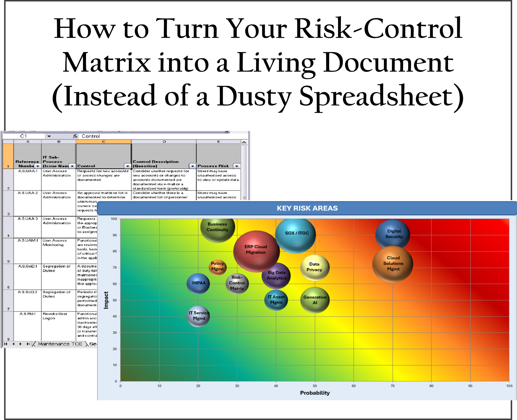
Task: Select the ERP Cloud Migration bubble
Action: click(x=256, y=251)
